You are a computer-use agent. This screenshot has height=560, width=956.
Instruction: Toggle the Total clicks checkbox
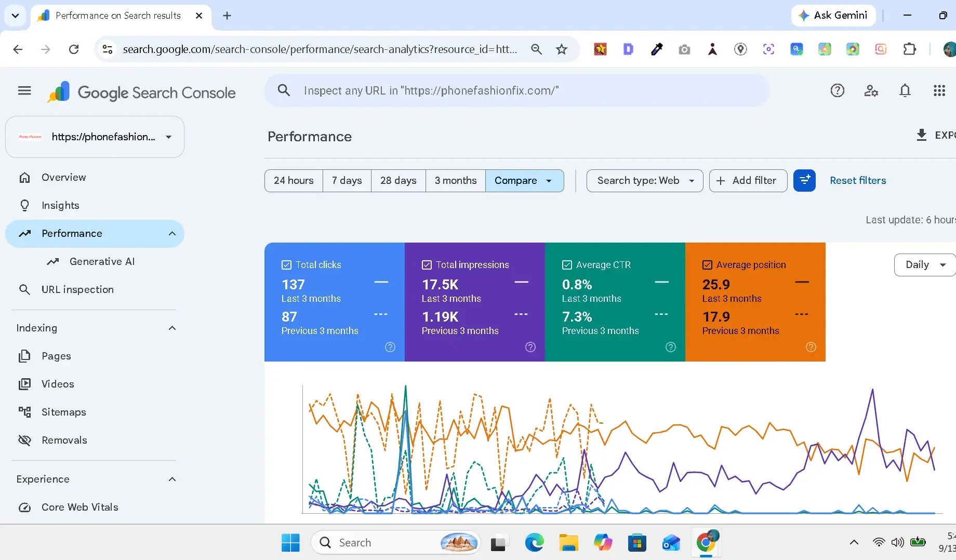tap(286, 265)
